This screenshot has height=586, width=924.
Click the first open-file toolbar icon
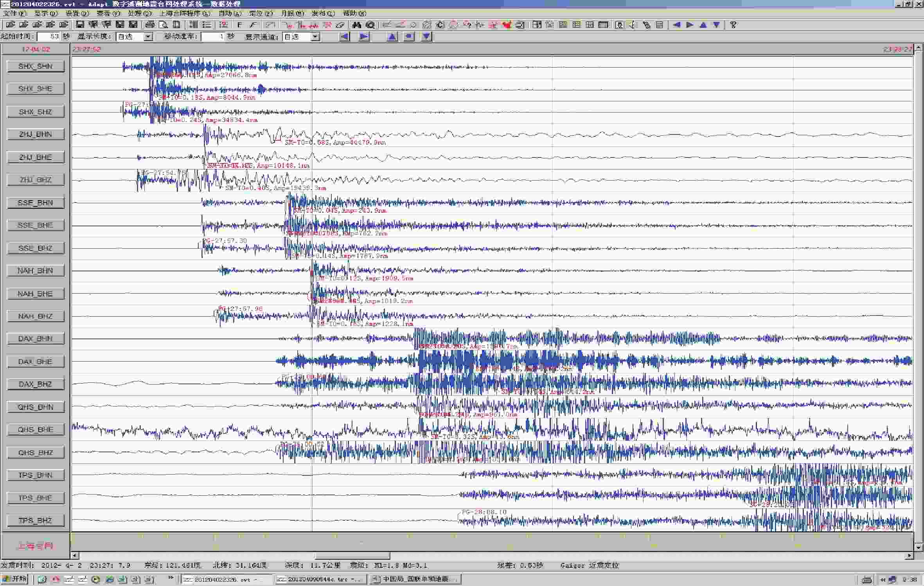point(10,25)
